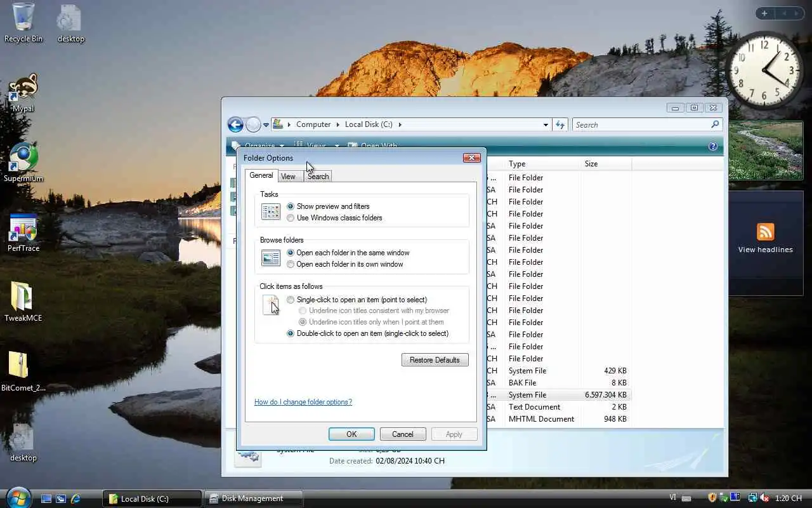This screenshot has width=812, height=508.
Task: Click the muted volume tray icon
Action: pyautogui.click(x=765, y=498)
